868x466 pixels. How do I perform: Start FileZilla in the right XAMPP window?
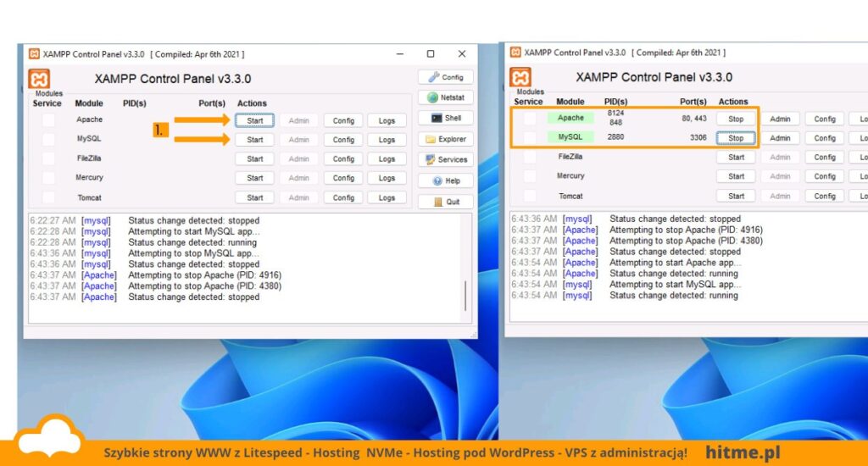click(736, 158)
